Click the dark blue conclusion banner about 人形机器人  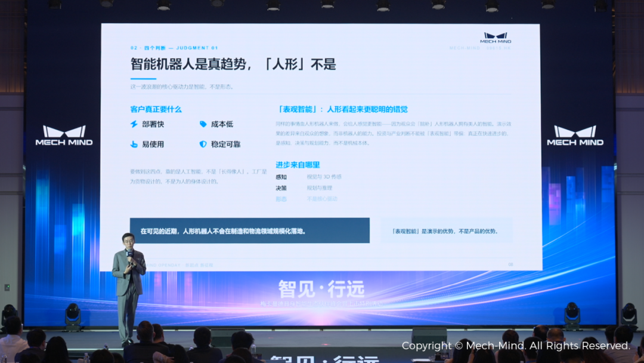coord(250,230)
